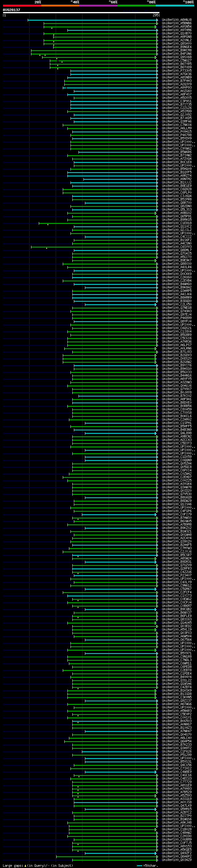Screen dimensions: 197x868
Task: Open the UniRef100_A5BNB6 hit
Action: click(x=177, y=23)
